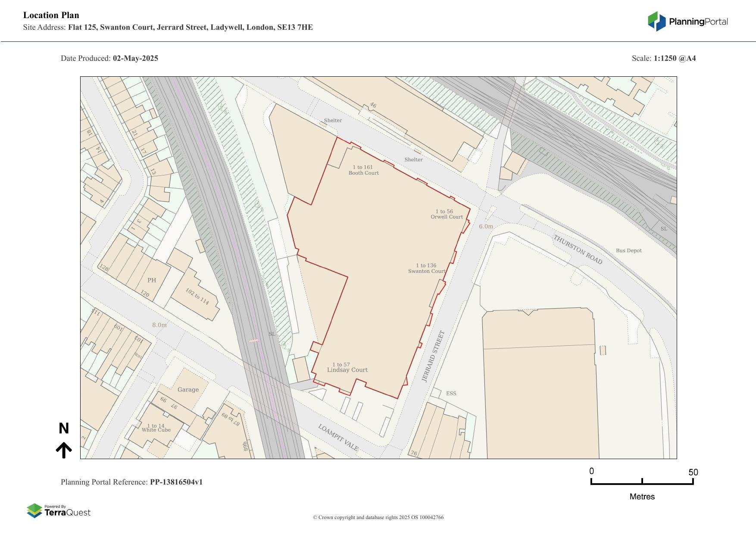Click the Planning Portal logo
Screen dimensions: 756x535
(x=687, y=22)
